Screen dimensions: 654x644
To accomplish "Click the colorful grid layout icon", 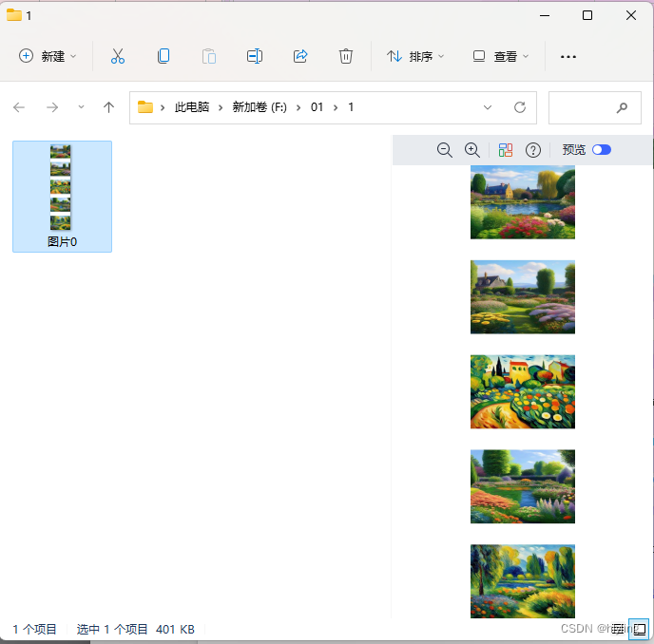I will [x=506, y=150].
